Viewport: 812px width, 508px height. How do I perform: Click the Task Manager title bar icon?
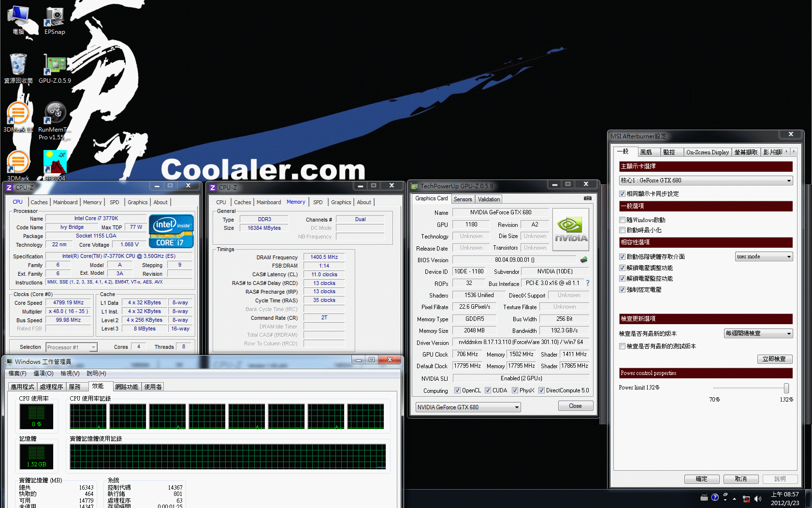(9, 362)
